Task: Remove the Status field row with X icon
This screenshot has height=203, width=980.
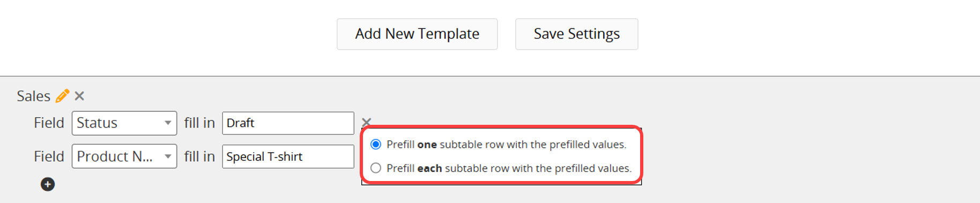Action: point(366,122)
